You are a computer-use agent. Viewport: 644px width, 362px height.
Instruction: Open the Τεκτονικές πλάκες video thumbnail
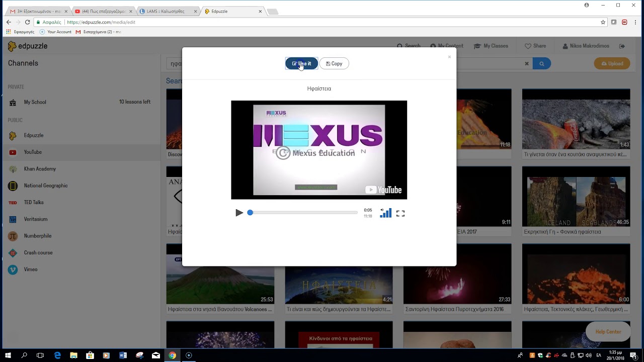(x=576, y=274)
